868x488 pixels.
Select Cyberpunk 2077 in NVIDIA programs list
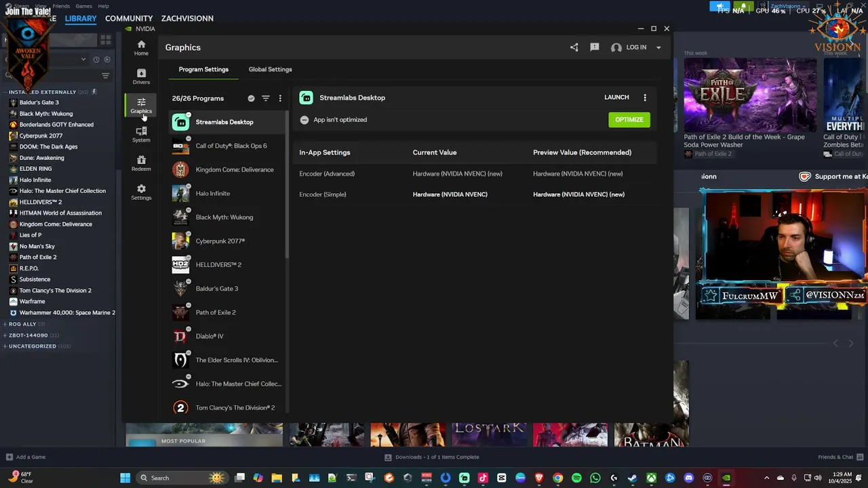226,241
